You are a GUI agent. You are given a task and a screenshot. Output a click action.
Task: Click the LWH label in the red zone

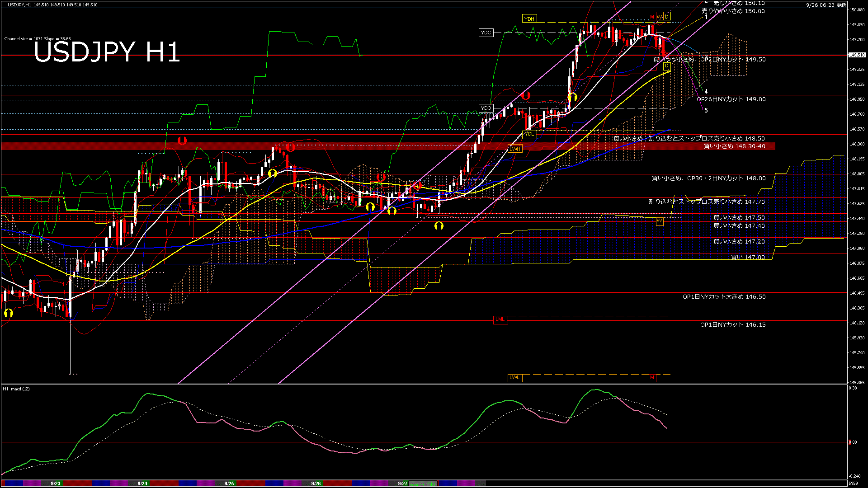[514, 149]
